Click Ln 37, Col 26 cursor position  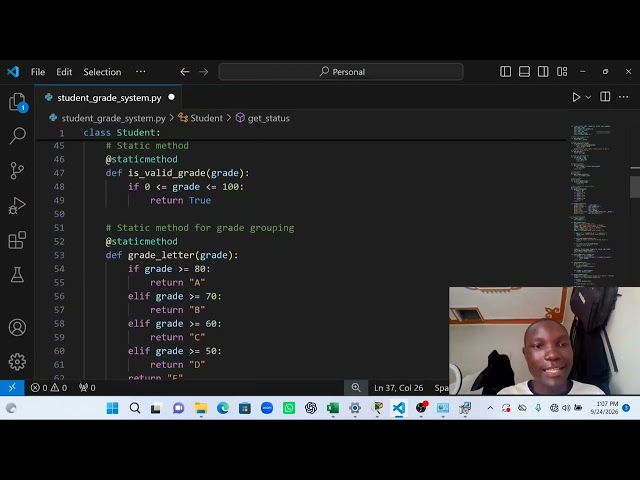pos(398,388)
